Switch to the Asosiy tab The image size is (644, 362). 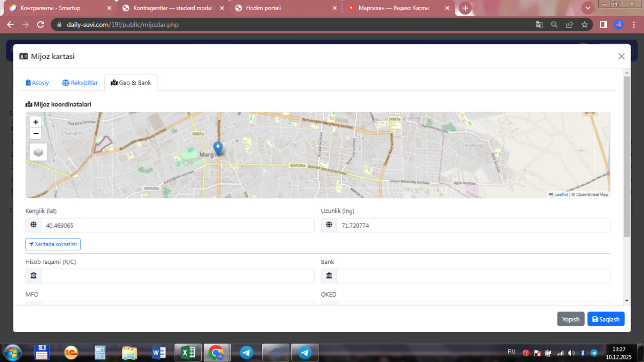click(x=37, y=83)
